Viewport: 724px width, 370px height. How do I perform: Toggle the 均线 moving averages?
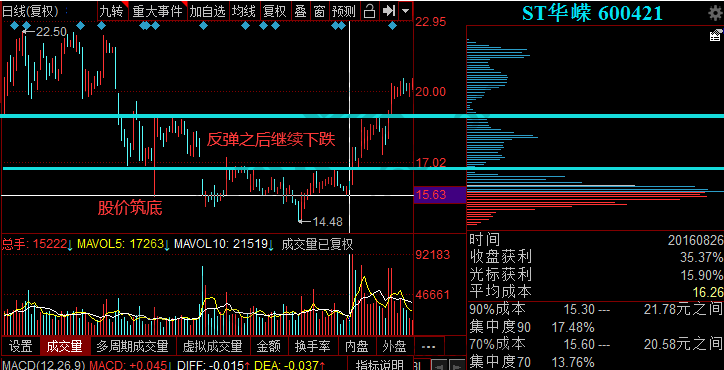click(244, 11)
